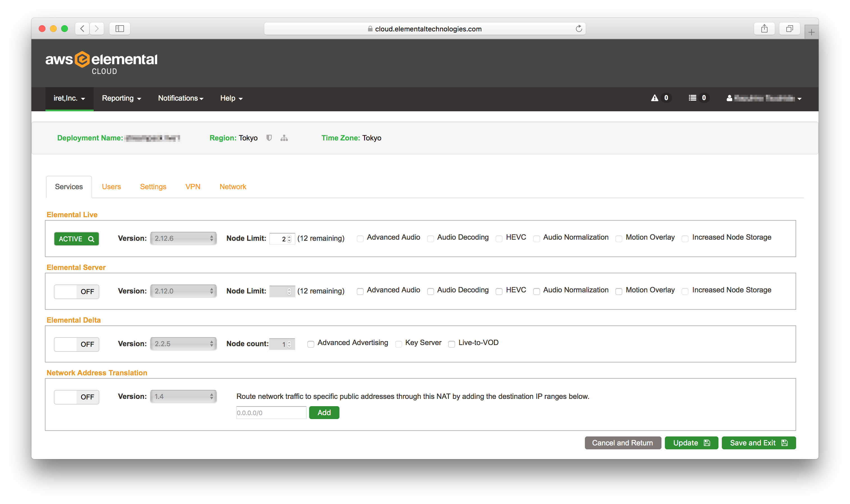The height and width of the screenshot is (504, 850).
Task: Turn on the Elemental Server toggle
Action: [x=76, y=292]
